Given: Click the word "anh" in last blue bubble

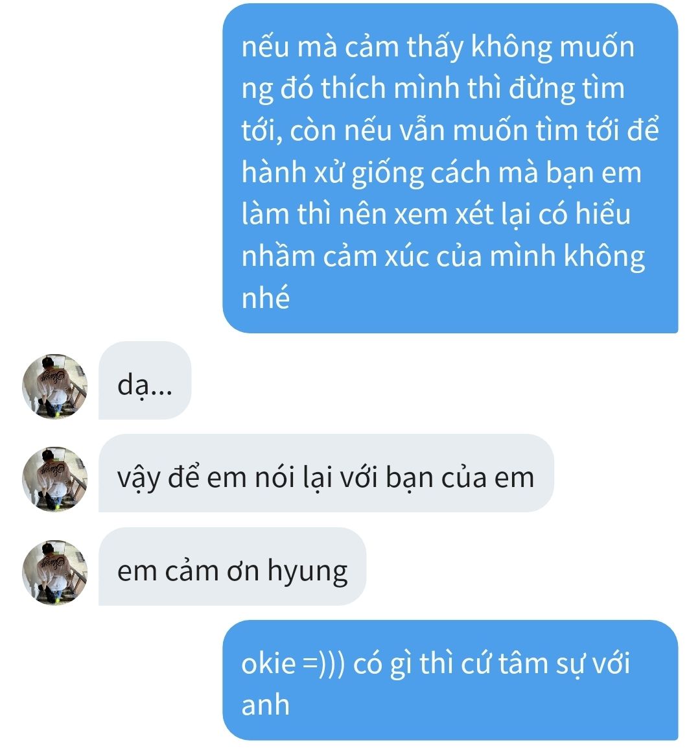Looking at the screenshot, I should pos(266,705).
